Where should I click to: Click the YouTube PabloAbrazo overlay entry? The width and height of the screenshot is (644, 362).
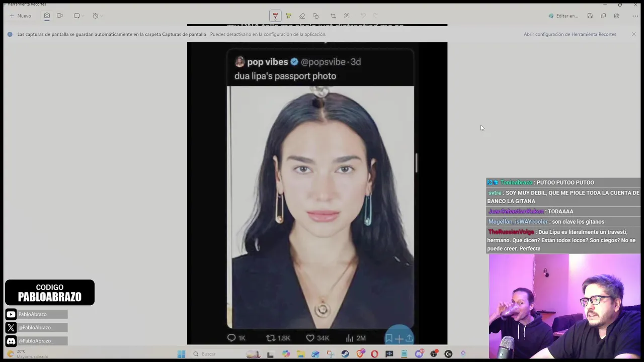36,314
